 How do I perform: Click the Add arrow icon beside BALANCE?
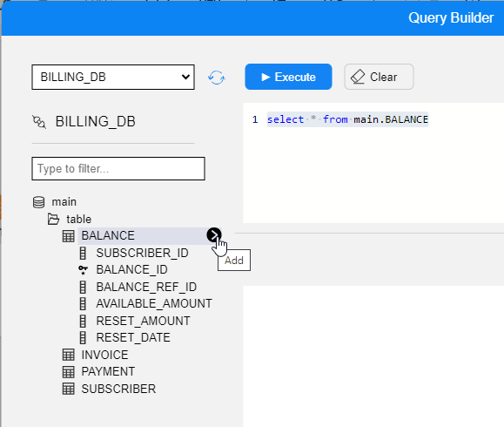[214, 235]
